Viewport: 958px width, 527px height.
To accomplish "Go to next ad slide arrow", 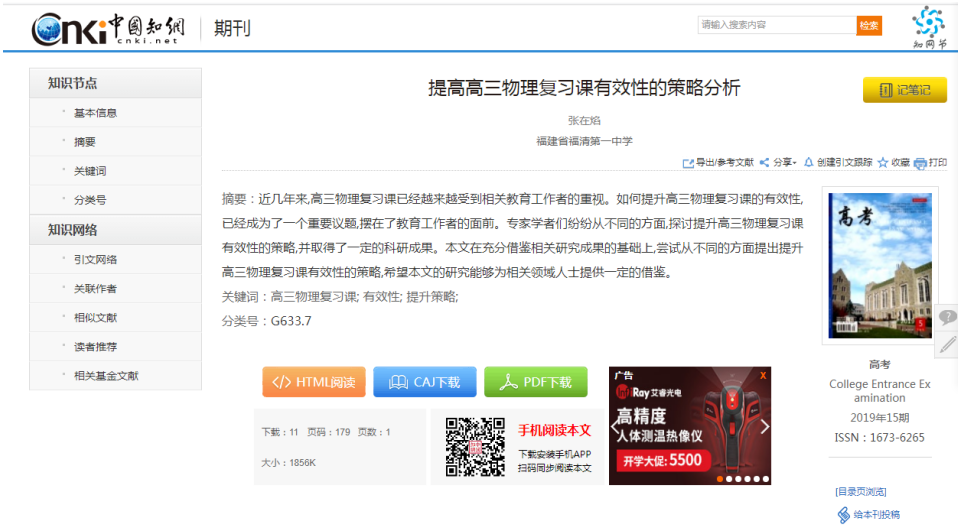I will click(765, 426).
